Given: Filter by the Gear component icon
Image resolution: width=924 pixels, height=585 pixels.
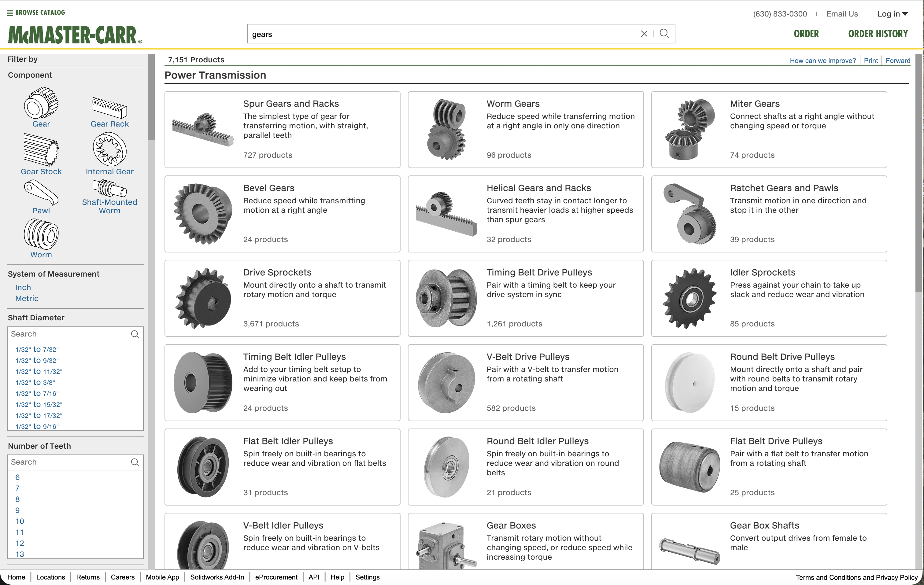Looking at the screenshot, I should 41,104.
